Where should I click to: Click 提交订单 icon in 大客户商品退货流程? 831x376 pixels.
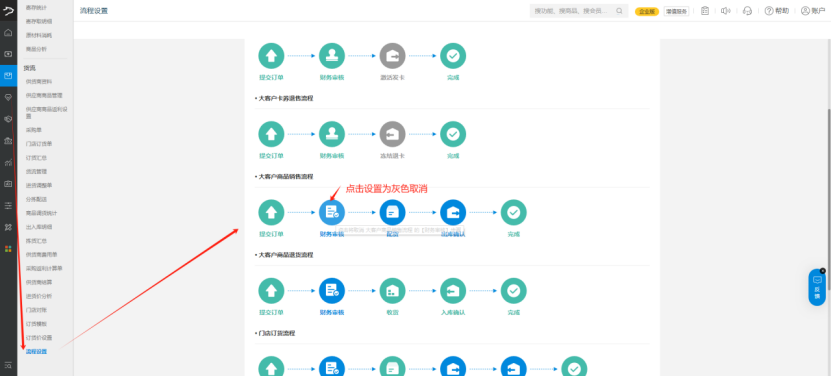click(x=271, y=291)
